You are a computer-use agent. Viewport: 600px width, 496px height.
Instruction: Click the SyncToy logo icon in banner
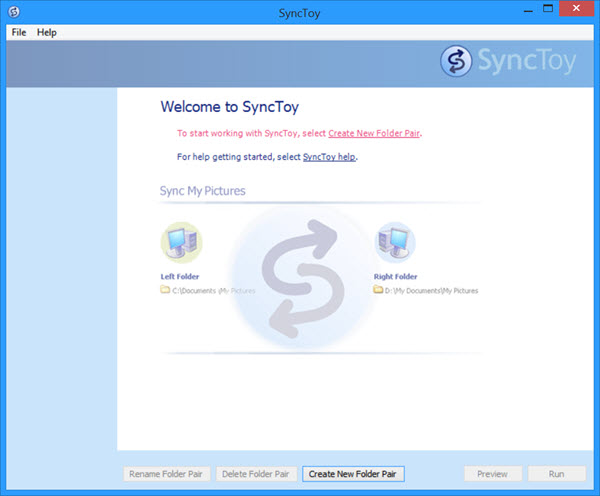coord(456,61)
